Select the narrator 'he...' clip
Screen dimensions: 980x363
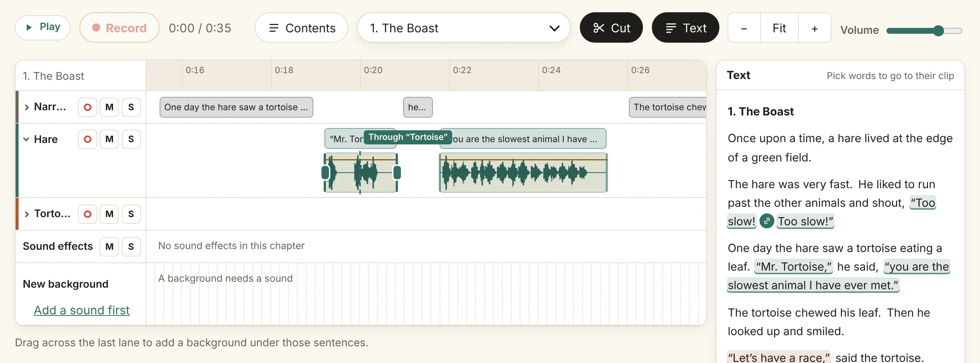click(x=417, y=107)
